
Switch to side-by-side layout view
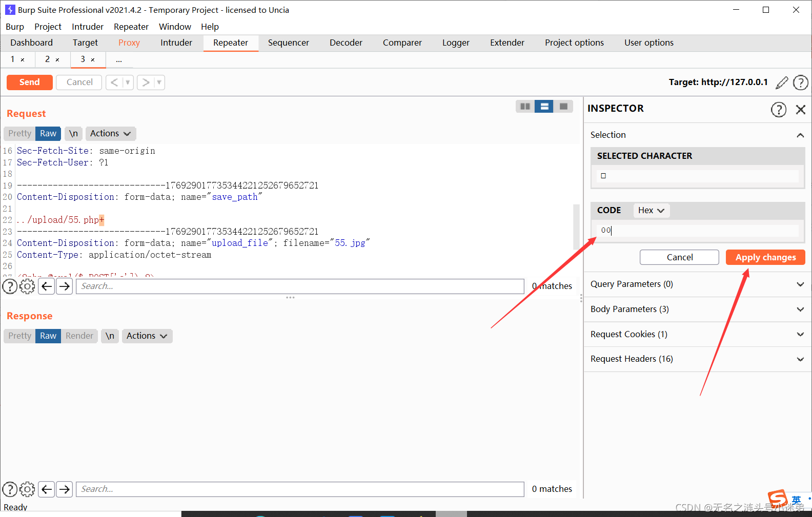point(525,106)
